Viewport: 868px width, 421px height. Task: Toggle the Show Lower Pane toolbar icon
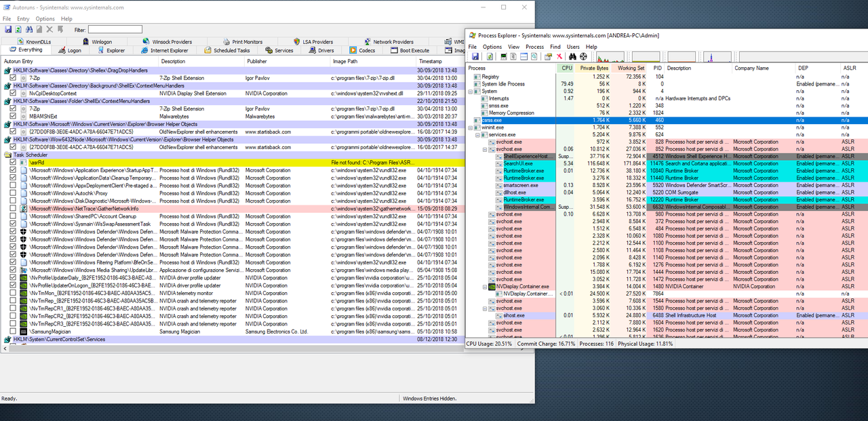524,56
